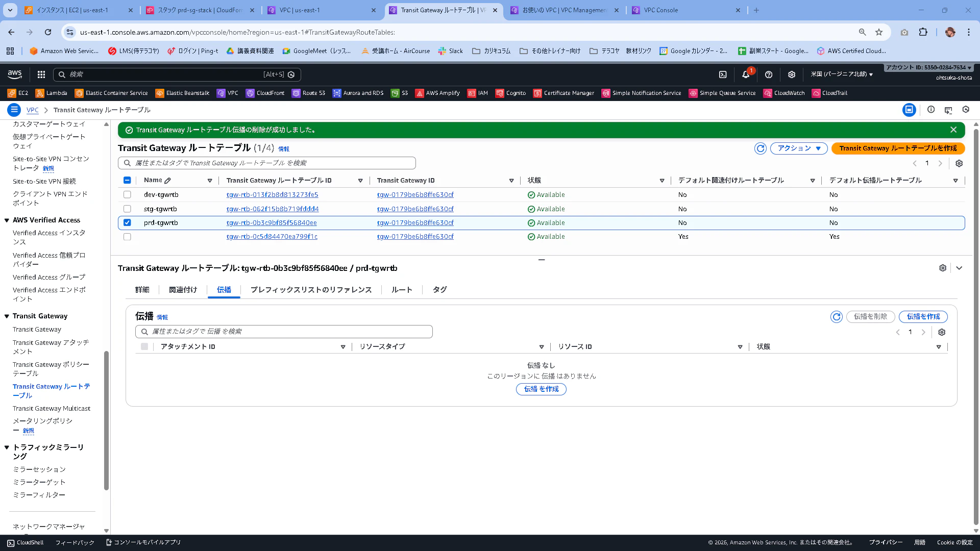
Task: Click the panel split handle
Action: 542,260
